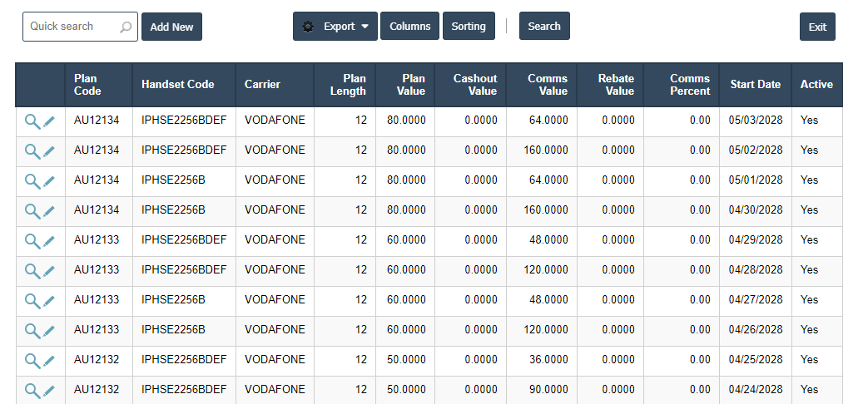Click pencil icon on row dated 04/27/2028
The image size is (868, 404).
pyautogui.click(x=49, y=301)
